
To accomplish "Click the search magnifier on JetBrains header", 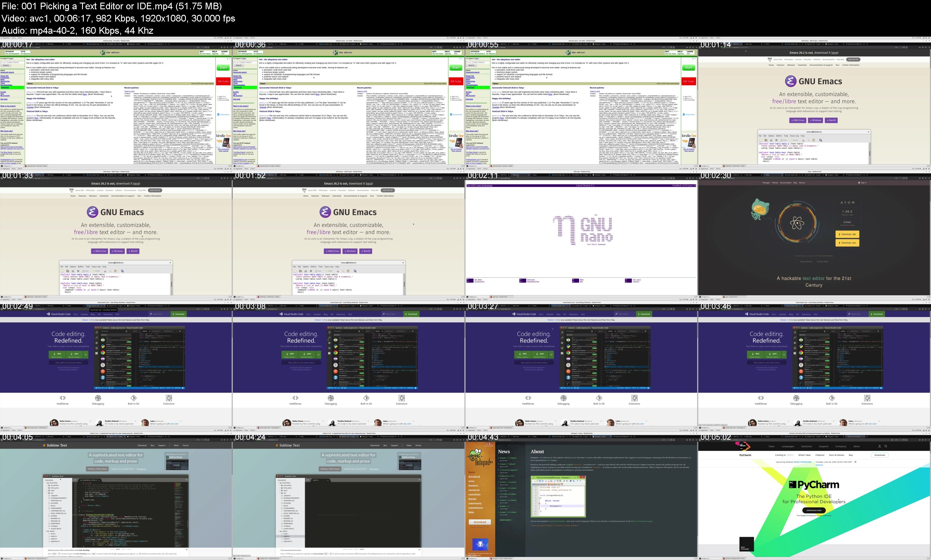I will click(x=886, y=446).
